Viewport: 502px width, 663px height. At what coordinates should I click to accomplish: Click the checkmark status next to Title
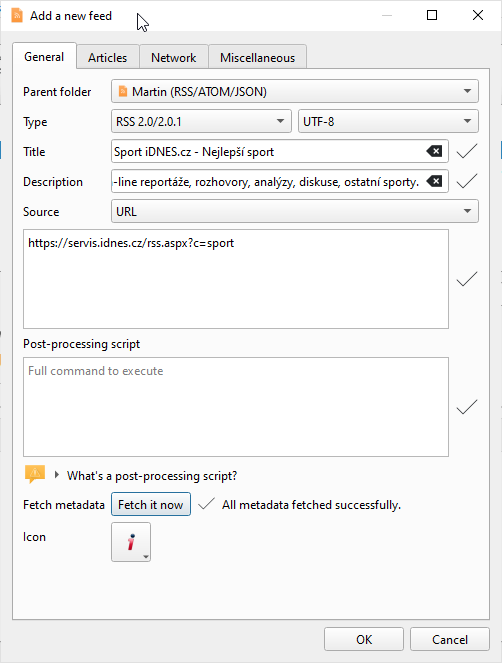467,151
